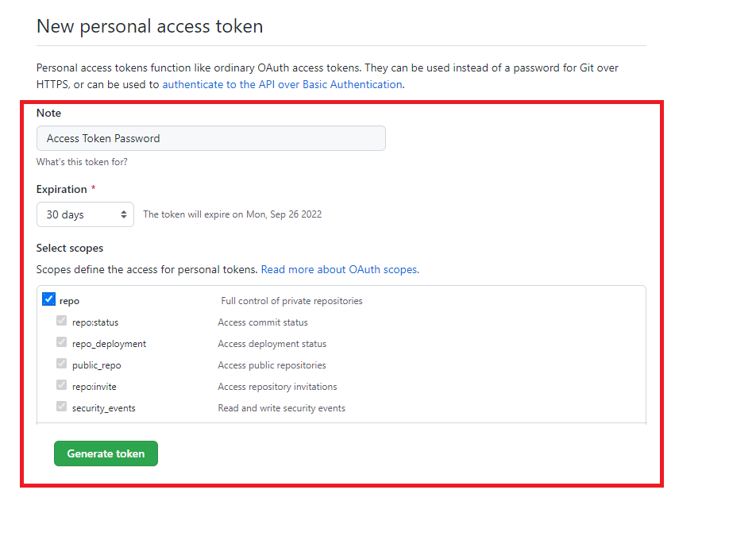Click the public_repo scope label
The width and height of the screenshot is (756, 540).
click(96, 365)
